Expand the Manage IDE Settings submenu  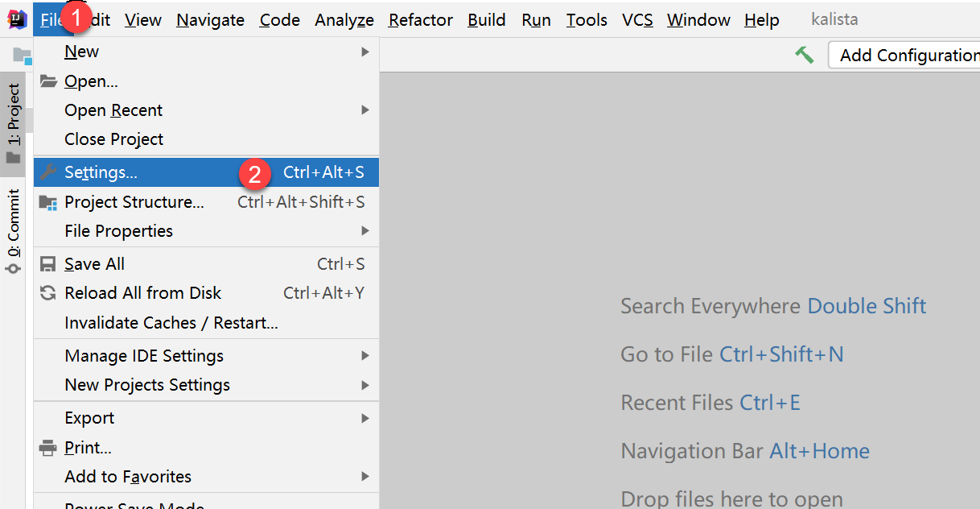click(364, 356)
